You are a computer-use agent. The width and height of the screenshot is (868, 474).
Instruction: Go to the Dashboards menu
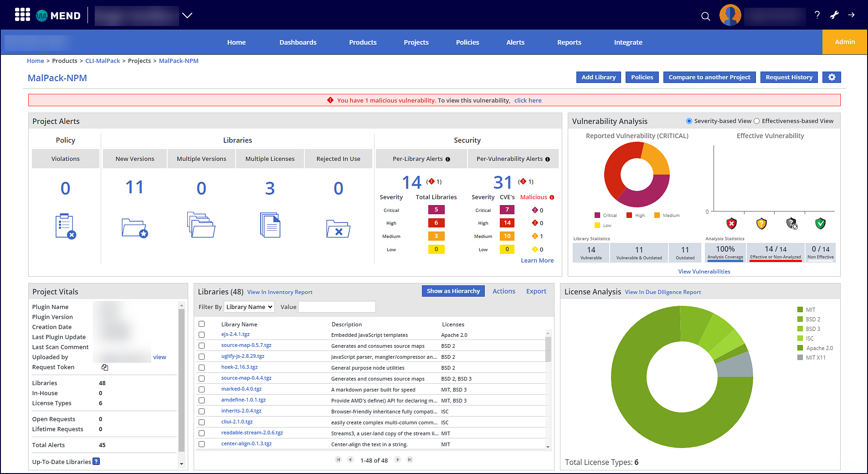click(298, 42)
